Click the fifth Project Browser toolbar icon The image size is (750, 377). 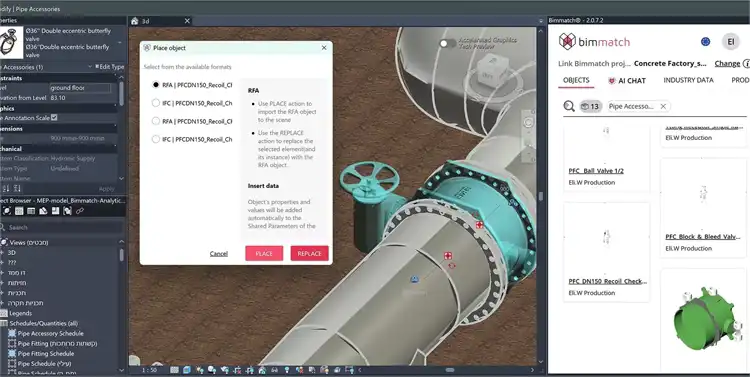[x=55, y=211]
